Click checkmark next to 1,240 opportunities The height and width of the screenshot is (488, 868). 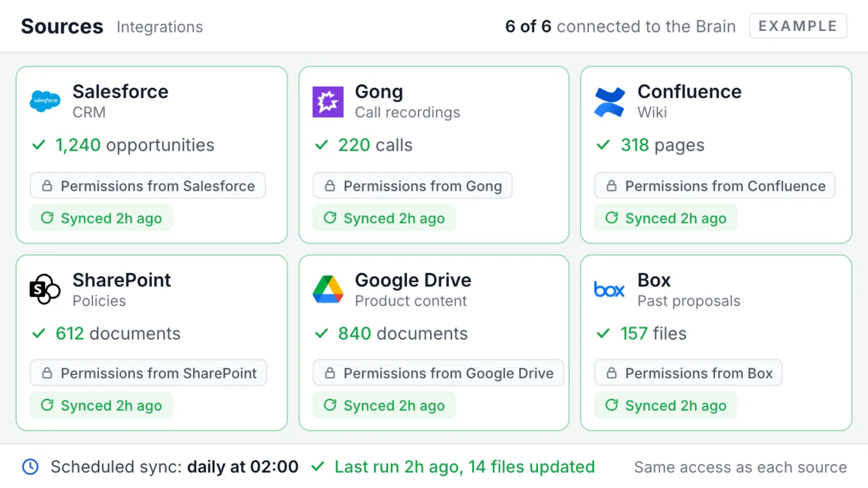(x=39, y=145)
